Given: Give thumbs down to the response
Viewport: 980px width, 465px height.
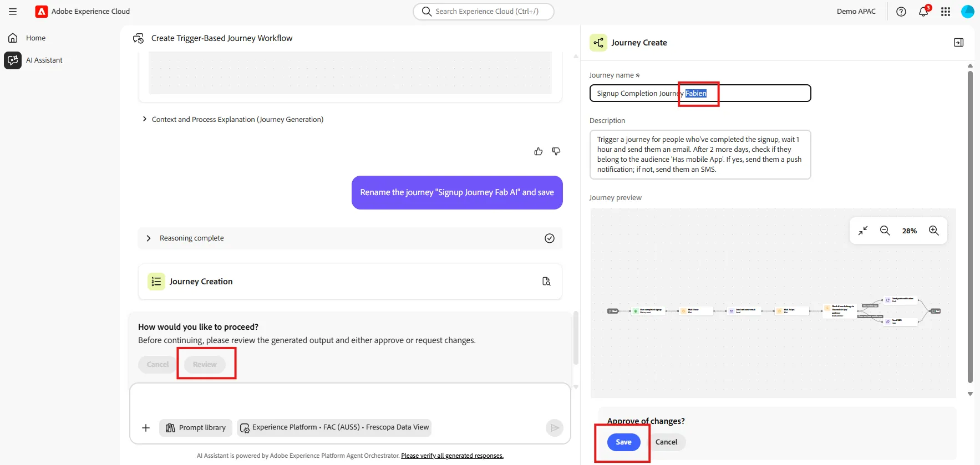Looking at the screenshot, I should 556,151.
